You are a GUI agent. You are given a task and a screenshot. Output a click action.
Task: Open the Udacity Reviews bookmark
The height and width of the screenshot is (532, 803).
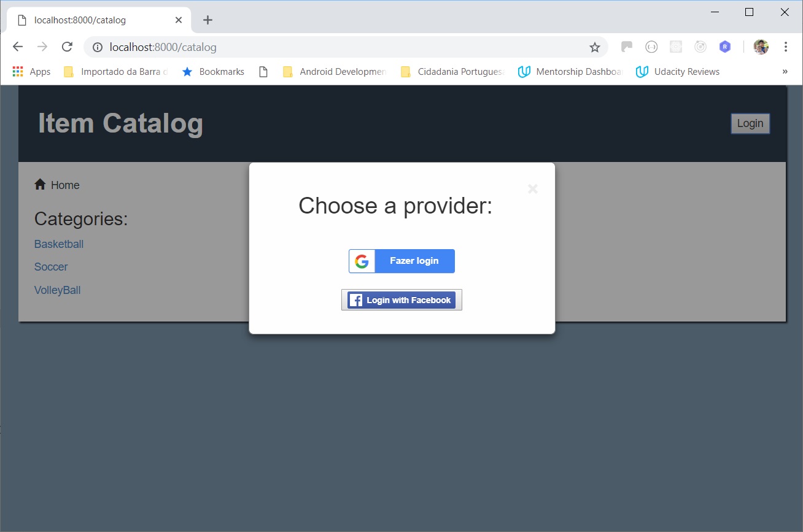678,72
